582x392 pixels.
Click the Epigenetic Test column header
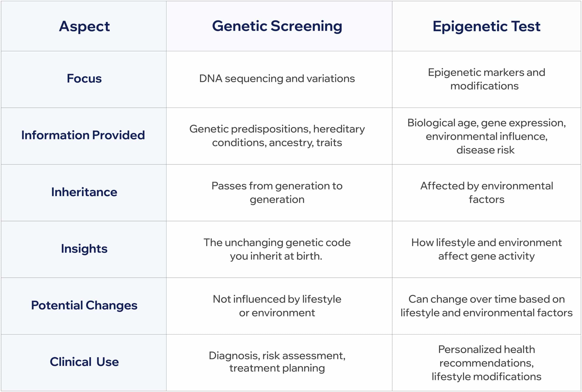(487, 26)
